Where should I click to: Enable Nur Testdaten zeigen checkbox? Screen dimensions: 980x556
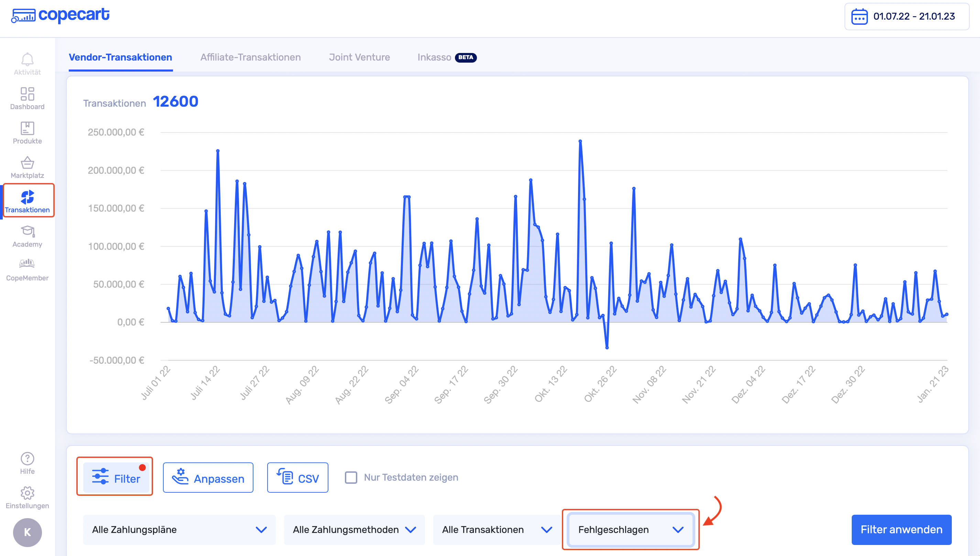351,477
